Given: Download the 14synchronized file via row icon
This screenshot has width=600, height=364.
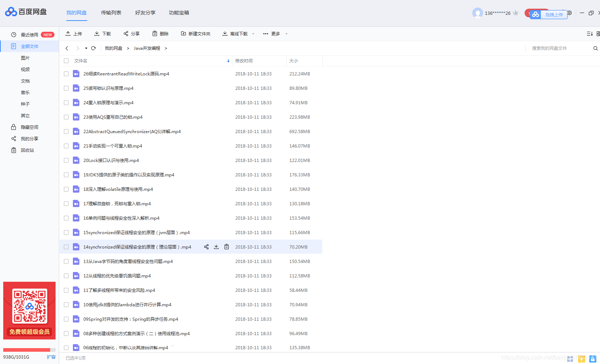Looking at the screenshot, I should click(x=216, y=247).
